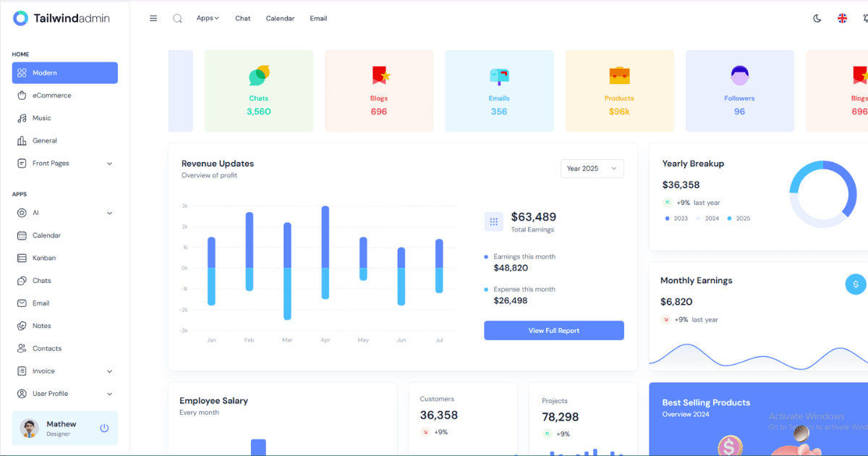Select eCommerce in the sidebar
Viewport: 868px width, 456px height.
click(x=51, y=96)
